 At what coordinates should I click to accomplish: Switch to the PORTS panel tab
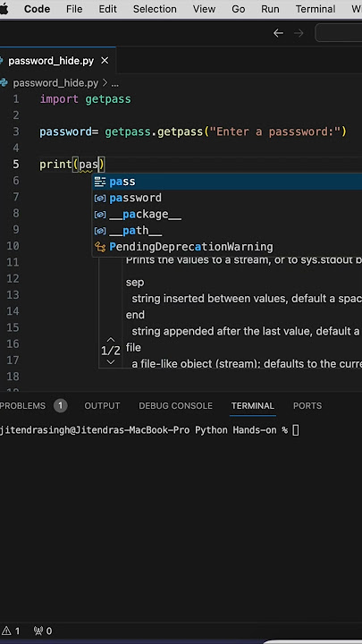(x=307, y=406)
